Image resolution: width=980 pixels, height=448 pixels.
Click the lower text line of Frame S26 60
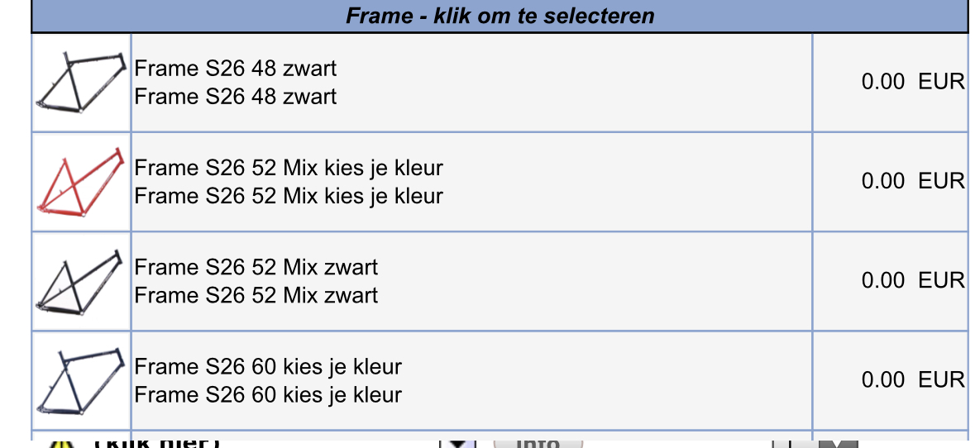(x=268, y=394)
